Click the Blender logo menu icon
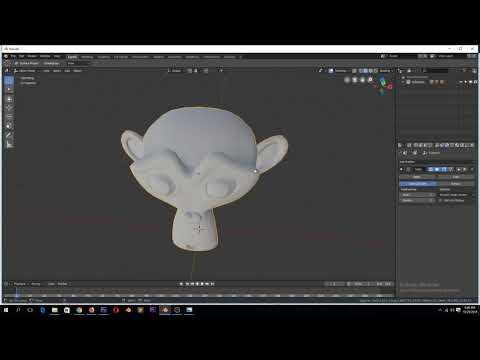 click(6, 56)
